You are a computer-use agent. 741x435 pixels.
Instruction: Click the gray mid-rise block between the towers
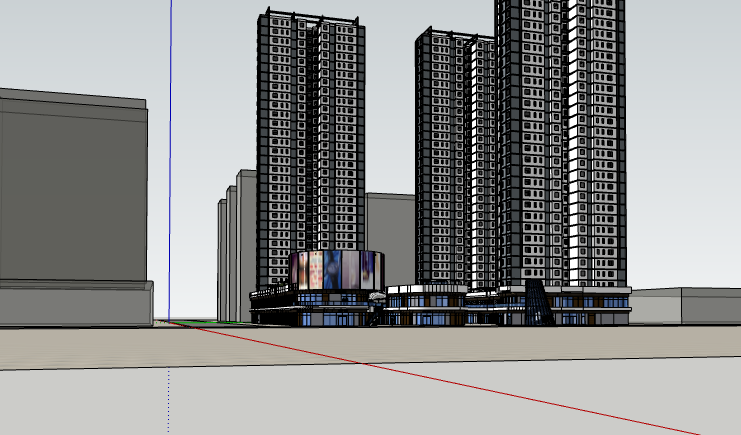click(x=390, y=235)
